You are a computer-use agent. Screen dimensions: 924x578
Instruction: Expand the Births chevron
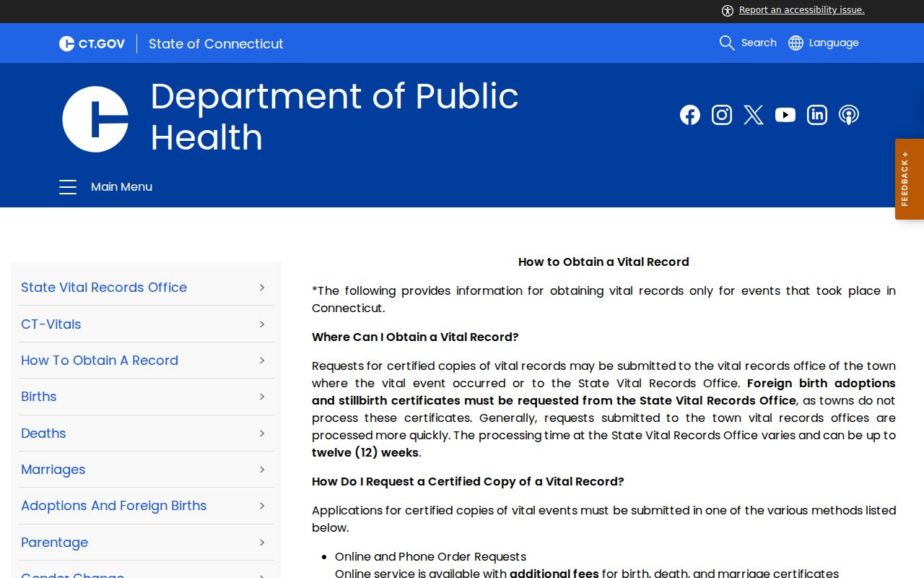pyautogui.click(x=262, y=397)
